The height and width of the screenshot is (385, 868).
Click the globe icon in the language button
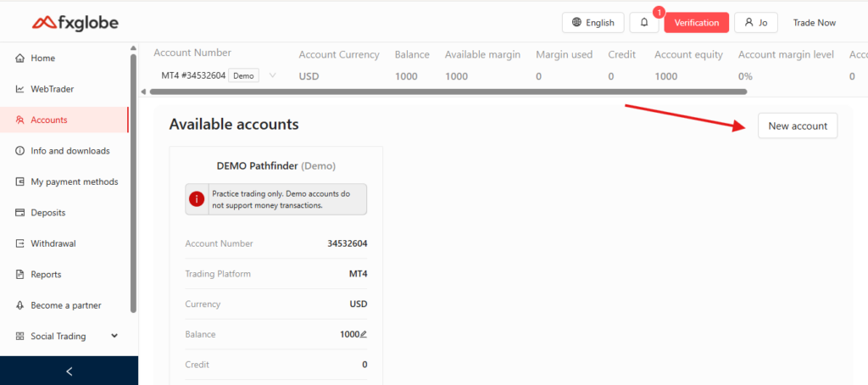(576, 23)
